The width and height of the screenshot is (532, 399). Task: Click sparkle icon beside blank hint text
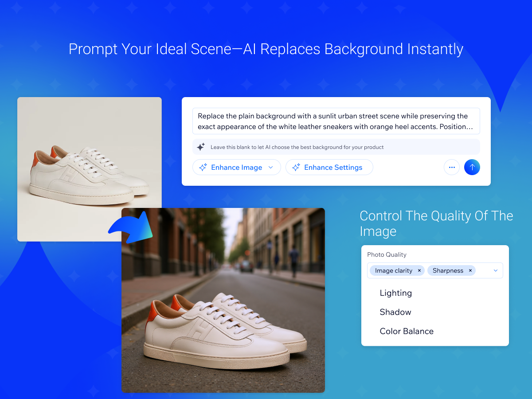point(201,147)
